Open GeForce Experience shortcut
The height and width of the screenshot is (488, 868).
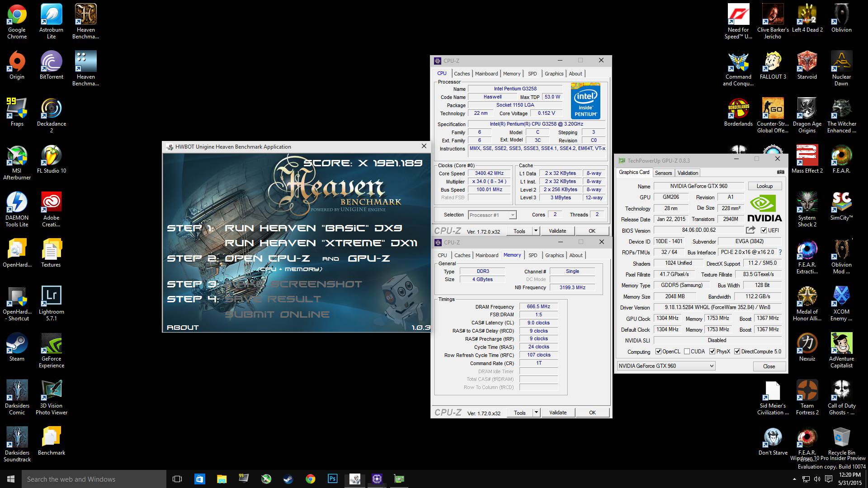click(x=51, y=350)
